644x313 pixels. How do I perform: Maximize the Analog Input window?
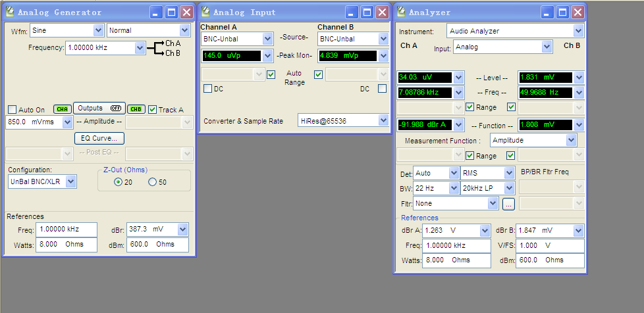[x=365, y=12]
